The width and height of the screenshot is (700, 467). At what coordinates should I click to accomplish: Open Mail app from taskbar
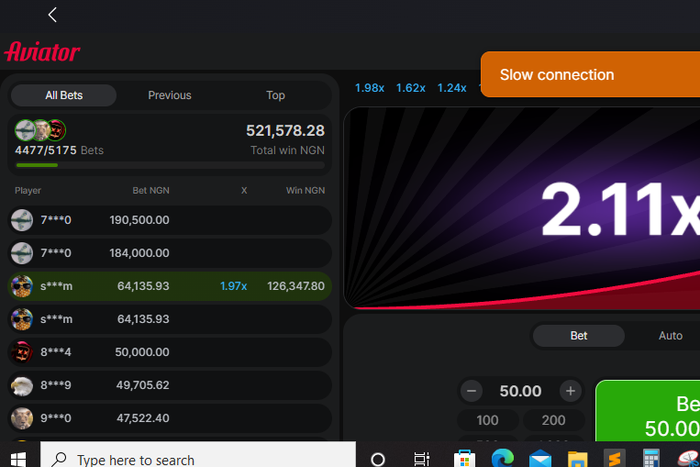540,458
